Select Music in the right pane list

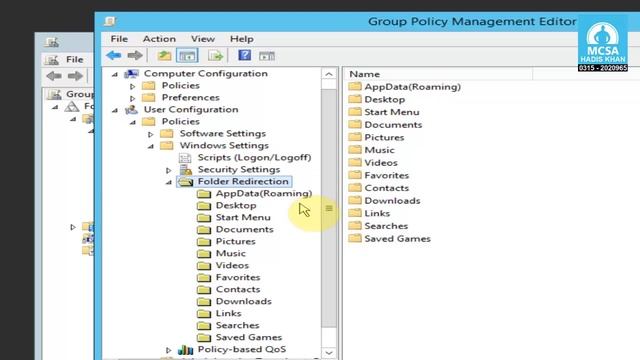379,150
